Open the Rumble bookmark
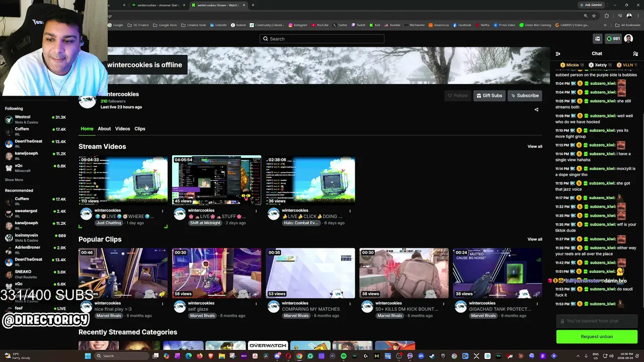 click(392, 25)
